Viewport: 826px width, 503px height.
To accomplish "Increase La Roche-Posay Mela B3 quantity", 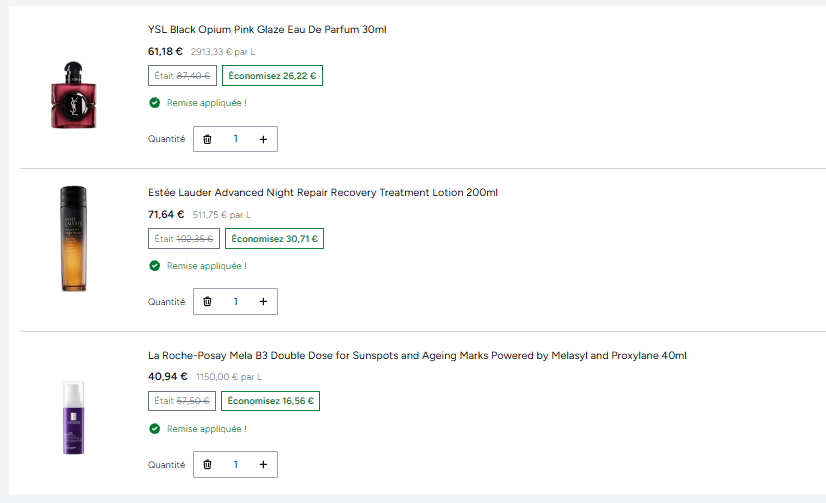I will [x=263, y=465].
